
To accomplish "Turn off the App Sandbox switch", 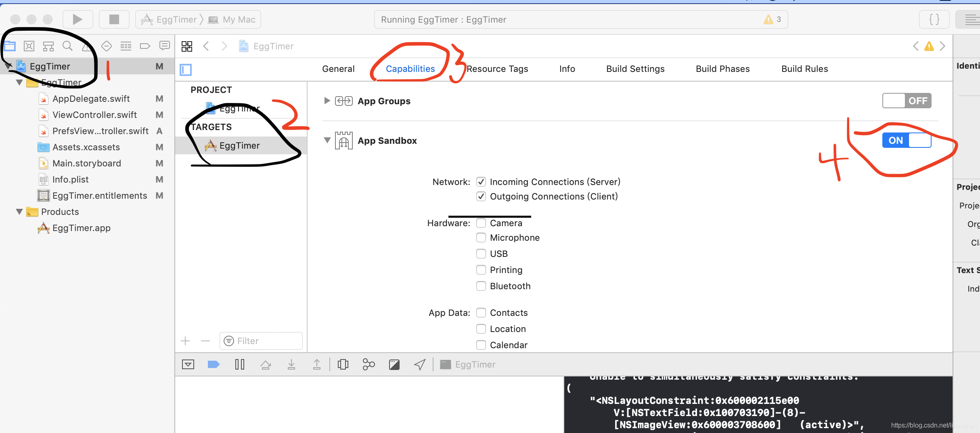I will click(x=907, y=140).
